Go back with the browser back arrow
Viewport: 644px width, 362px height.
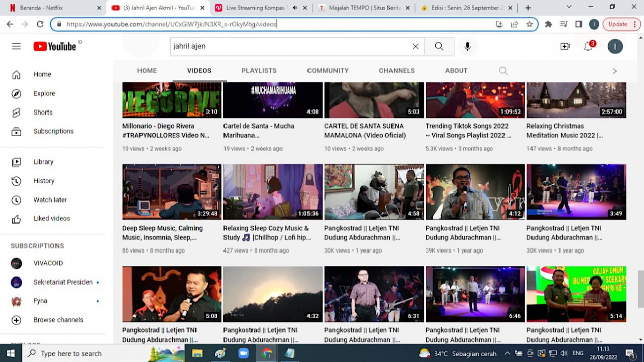pos(10,24)
